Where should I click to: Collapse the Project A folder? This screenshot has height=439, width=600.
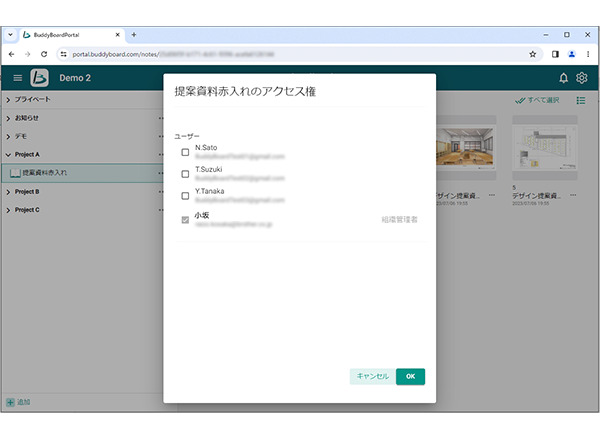point(8,155)
